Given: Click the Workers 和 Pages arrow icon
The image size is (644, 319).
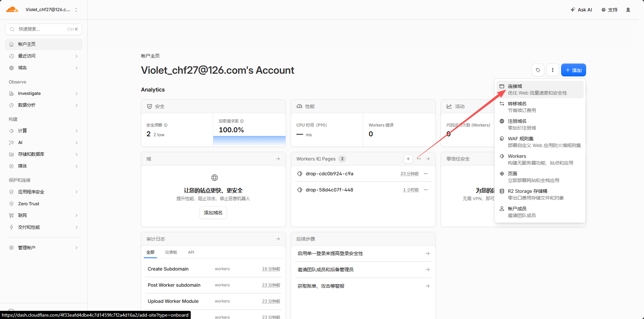Looking at the screenshot, I should pos(428,159).
